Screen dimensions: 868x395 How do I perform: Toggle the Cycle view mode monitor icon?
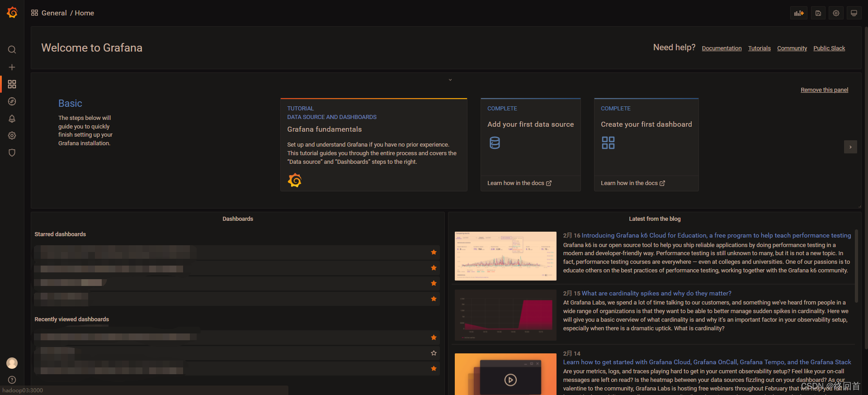pos(854,13)
